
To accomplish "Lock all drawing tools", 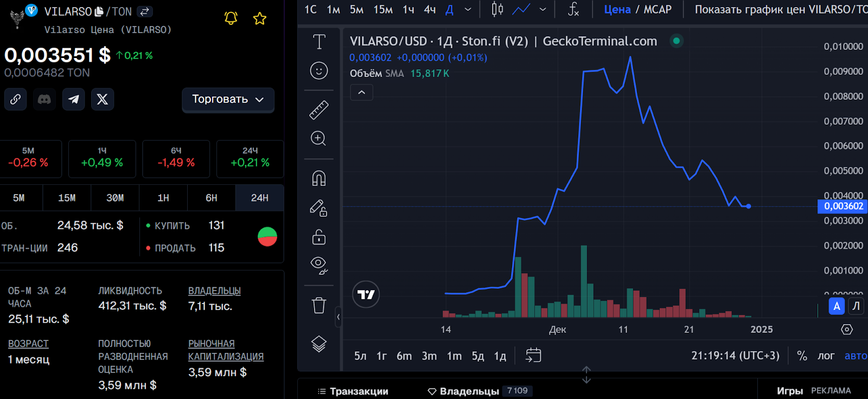I will pos(319,237).
